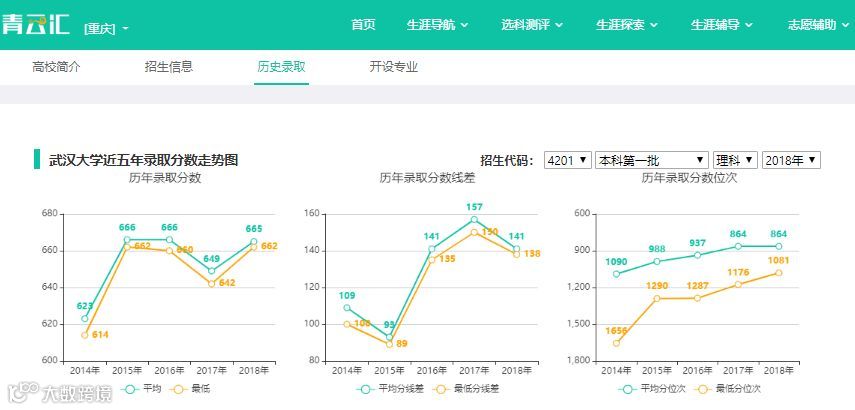The image size is (855, 410).
Task: Click the 招生代码 label
Action: coord(507,160)
